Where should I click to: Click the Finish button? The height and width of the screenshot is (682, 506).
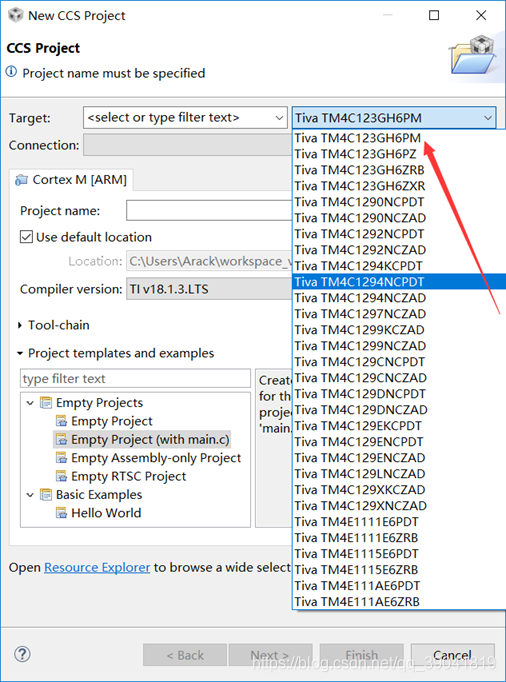point(362,655)
